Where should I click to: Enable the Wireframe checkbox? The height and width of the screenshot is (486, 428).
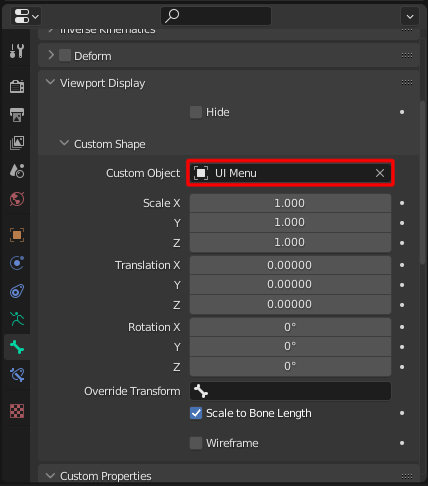click(x=196, y=443)
